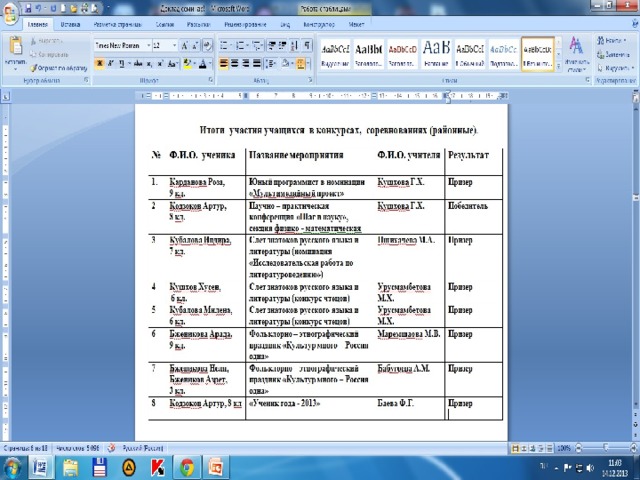Screen dimensions: 640x480
Task: Click the Вырезать (Cut) button
Action: 47,41
